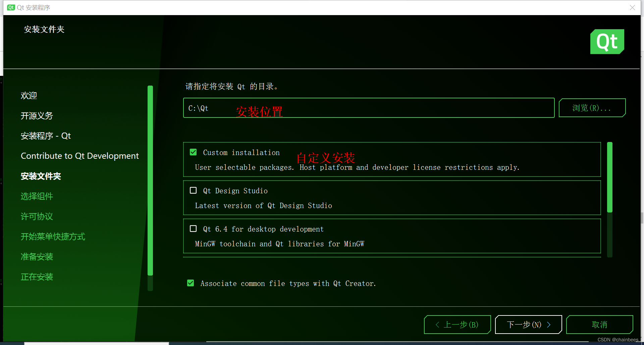This screenshot has width=644, height=345.
Task: Close the Qt installer window
Action: tap(632, 7)
